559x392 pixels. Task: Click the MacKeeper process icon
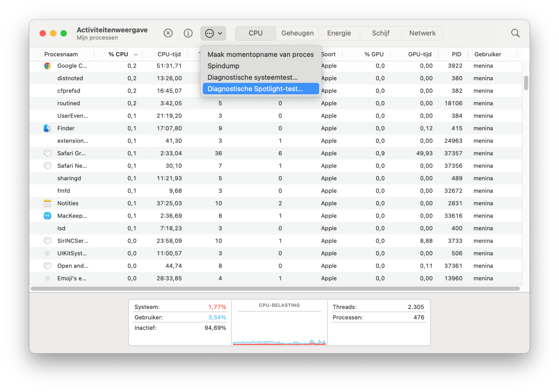47,216
